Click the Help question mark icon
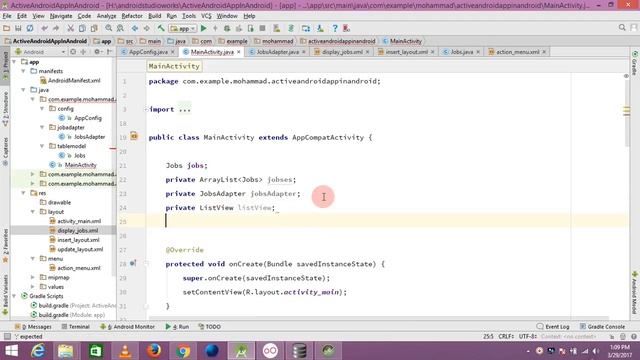 pyautogui.click(x=335, y=28)
